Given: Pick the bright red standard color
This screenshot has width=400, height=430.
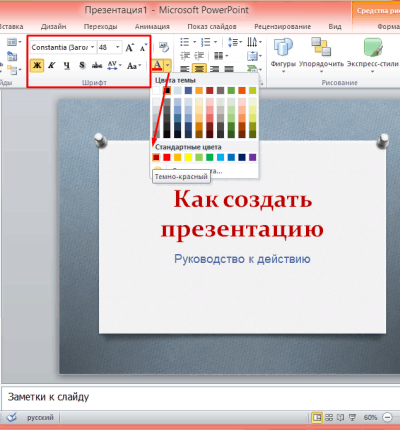Looking at the screenshot, I should coord(167,157).
